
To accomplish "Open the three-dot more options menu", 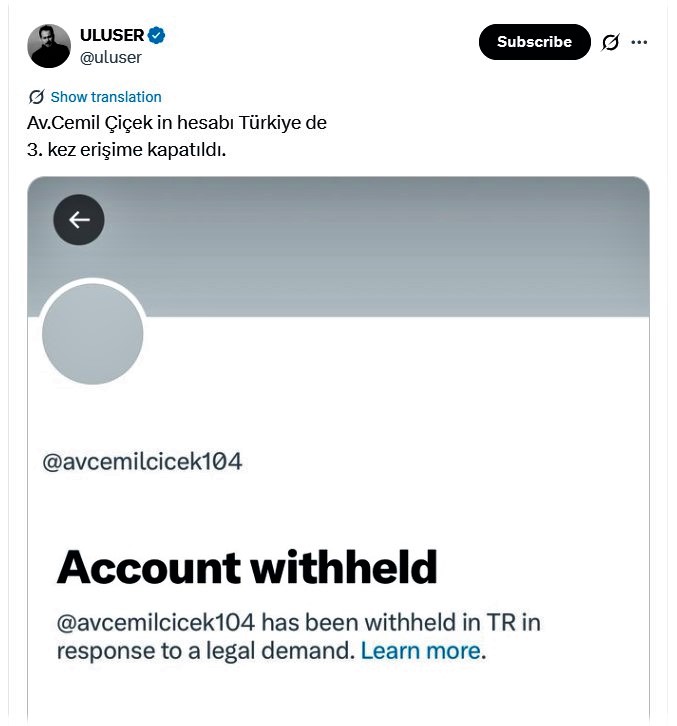I will [x=640, y=42].
